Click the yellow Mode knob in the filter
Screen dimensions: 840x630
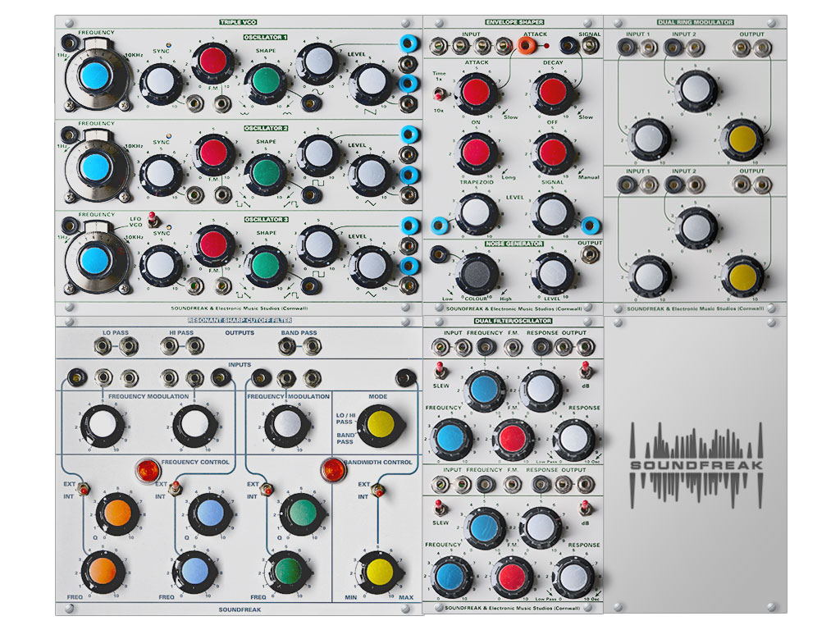[381, 425]
